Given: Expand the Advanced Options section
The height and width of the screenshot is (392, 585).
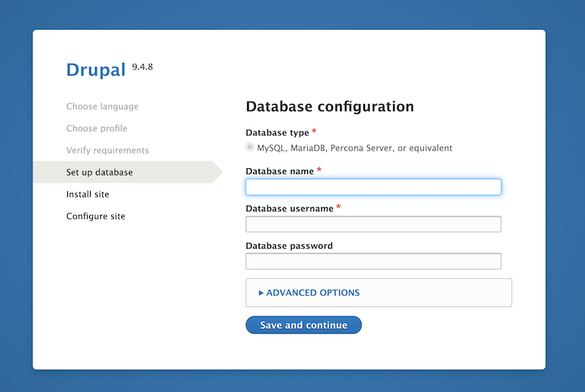Looking at the screenshot, I should 313,293.
